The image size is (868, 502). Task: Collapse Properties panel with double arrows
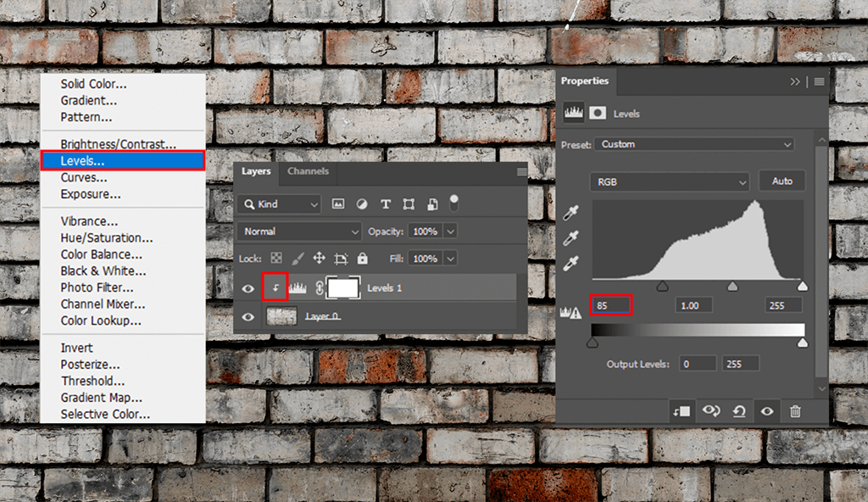795,81
